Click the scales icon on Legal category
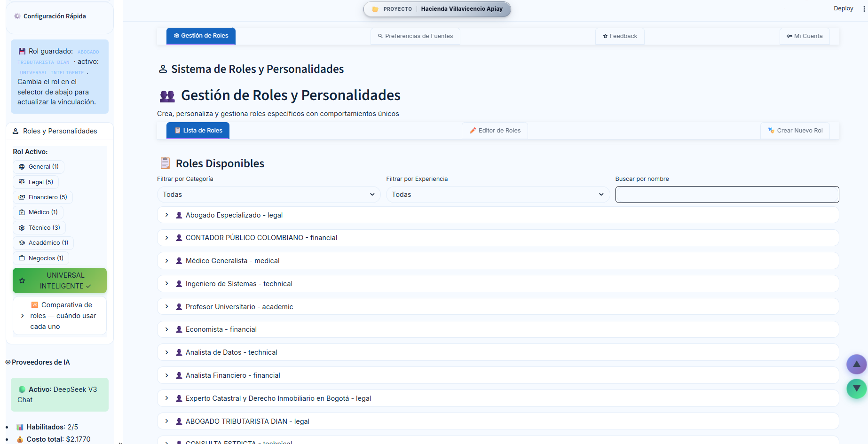 click(22, 182)
